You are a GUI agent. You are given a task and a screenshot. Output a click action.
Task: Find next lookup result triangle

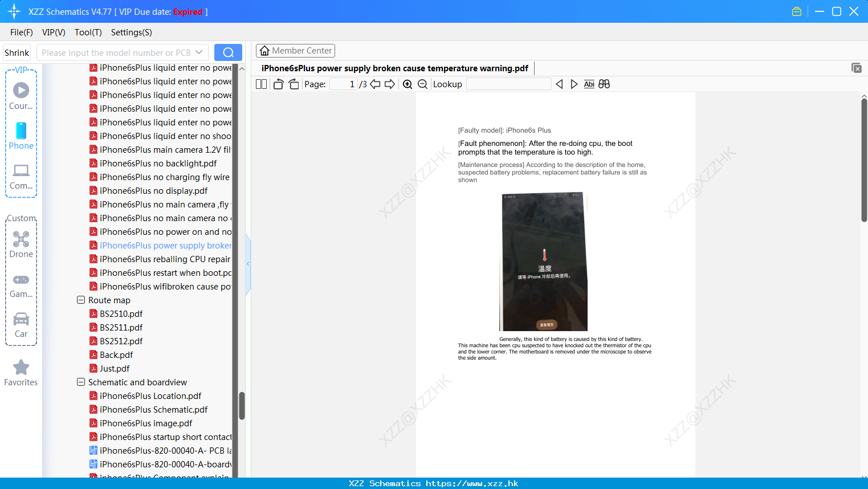click(x=574, y=84)
